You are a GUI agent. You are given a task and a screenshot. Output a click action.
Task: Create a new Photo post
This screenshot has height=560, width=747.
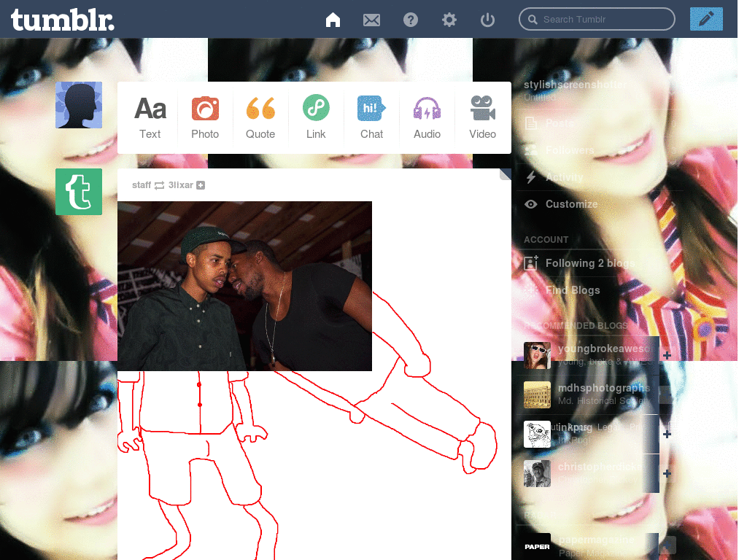(x=205, y=117)
